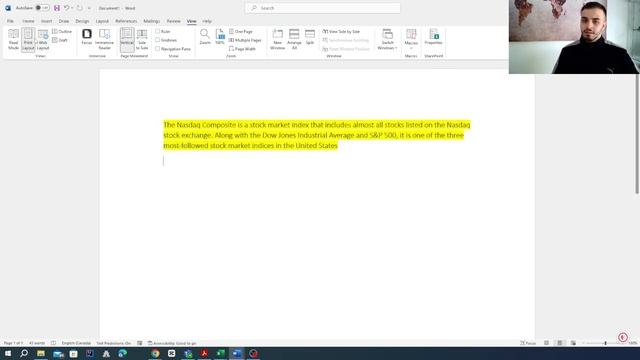Screen dimensions: 640x360
Task: Open the Help tab
Action: pyautogui.click(x=207, y=21)
